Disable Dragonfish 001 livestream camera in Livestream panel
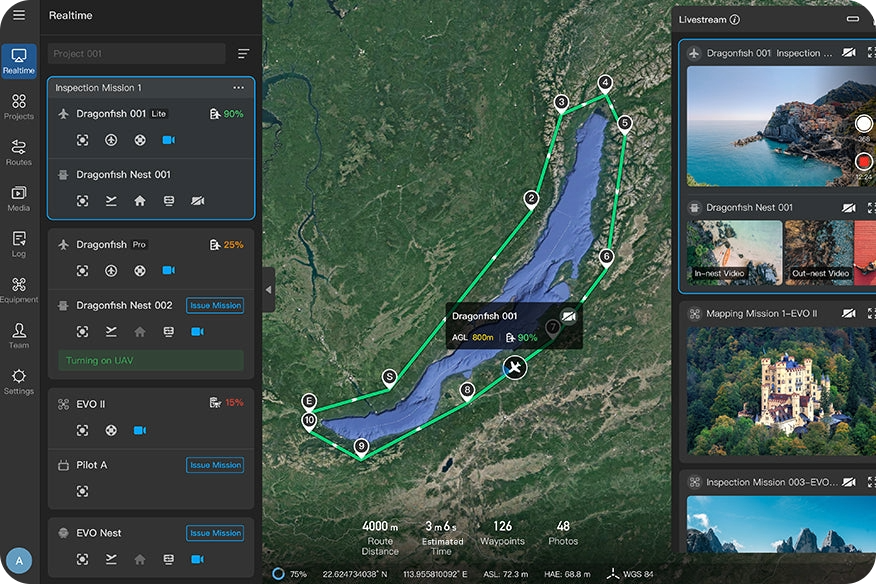This screenshot has height=584, width=876. 849,52
